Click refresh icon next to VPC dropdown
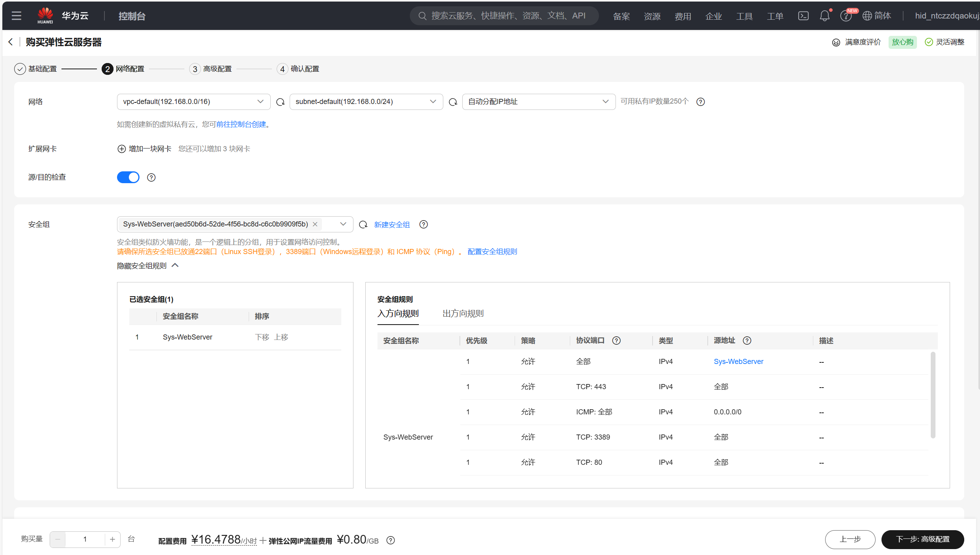Viewport: 980px width, 555px height. point(280,102)
